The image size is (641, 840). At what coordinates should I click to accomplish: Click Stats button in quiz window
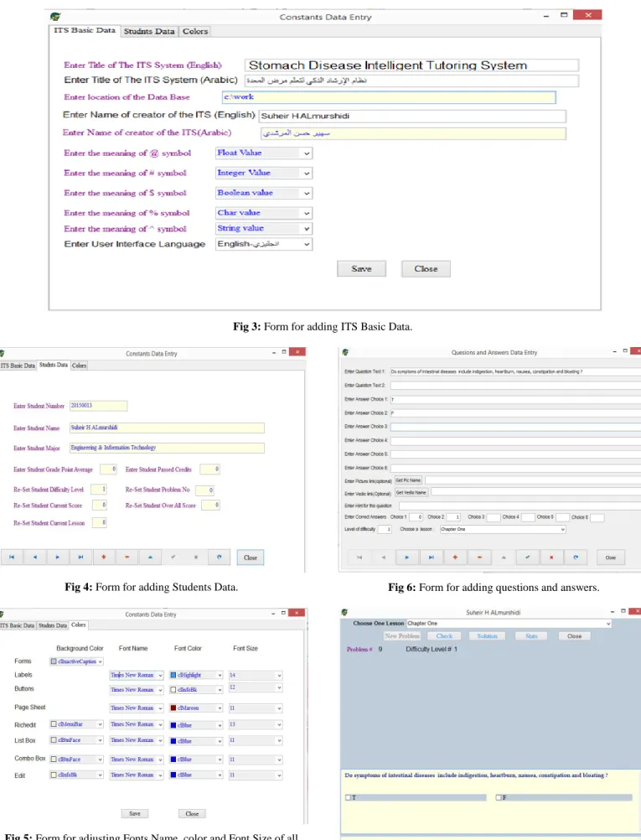531,636
